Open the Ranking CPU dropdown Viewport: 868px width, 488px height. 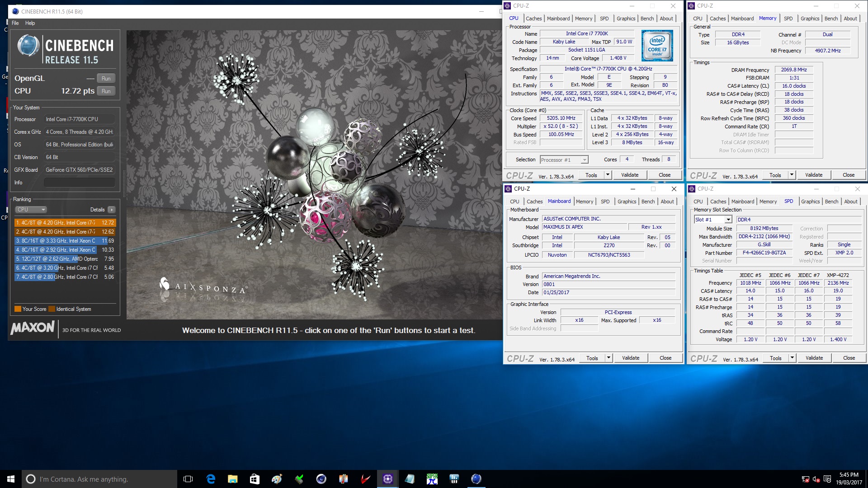(x=31, y=210)
